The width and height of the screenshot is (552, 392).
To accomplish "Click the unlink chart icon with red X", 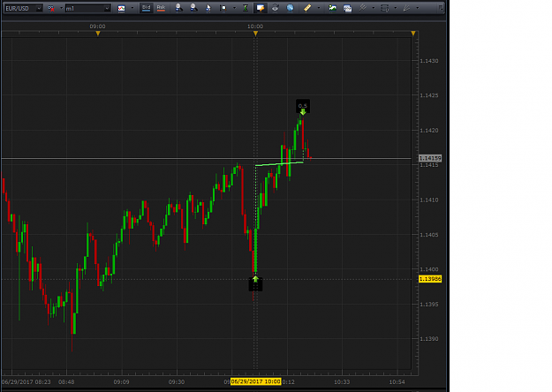I will [x=51, y=8].
